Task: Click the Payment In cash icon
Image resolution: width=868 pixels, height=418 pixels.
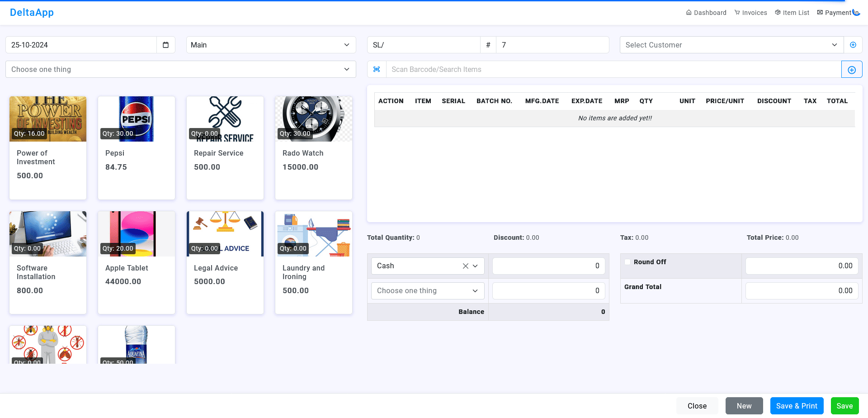Action: coord(820,12)
